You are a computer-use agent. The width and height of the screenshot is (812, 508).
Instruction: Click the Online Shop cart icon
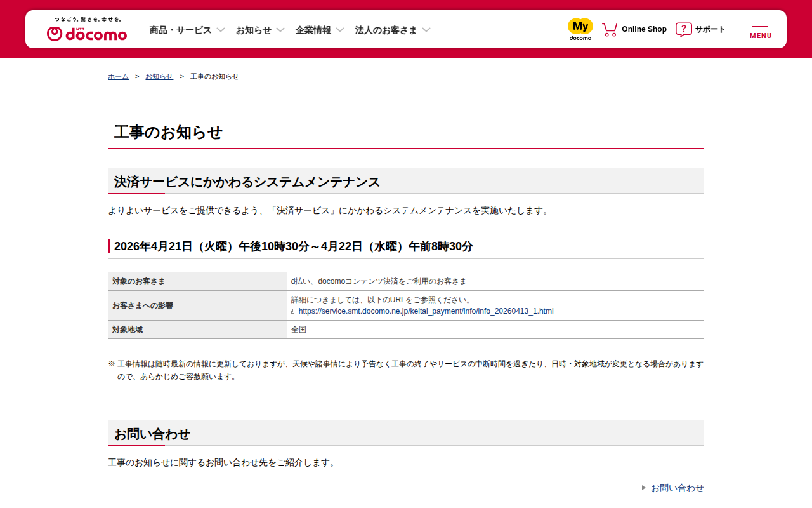(x=610, y=29)
